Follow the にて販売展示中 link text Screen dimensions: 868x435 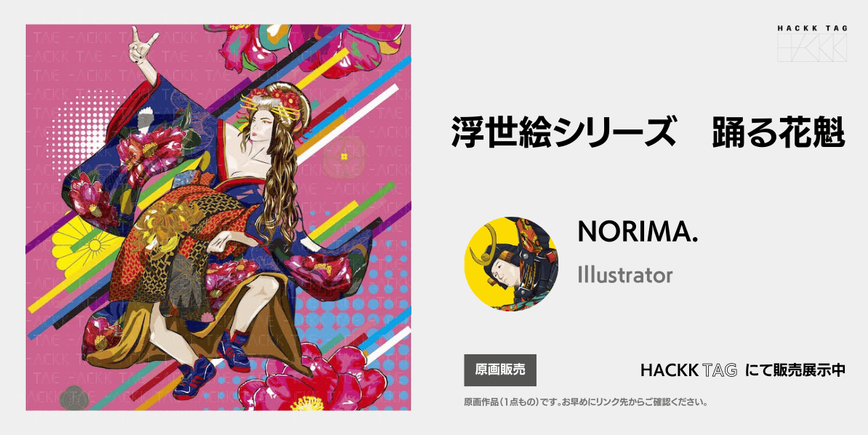[795, 370]
